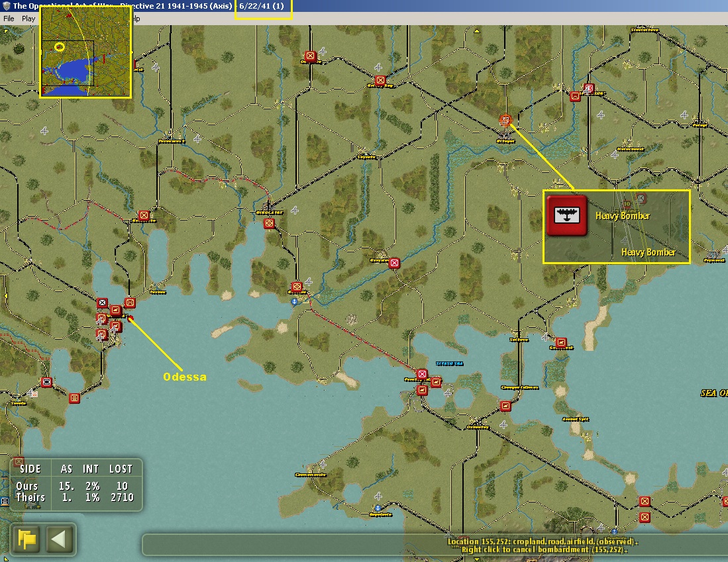The image size is (728, 562).
Task: Click the yellow flags button
Action: [27, 539]
